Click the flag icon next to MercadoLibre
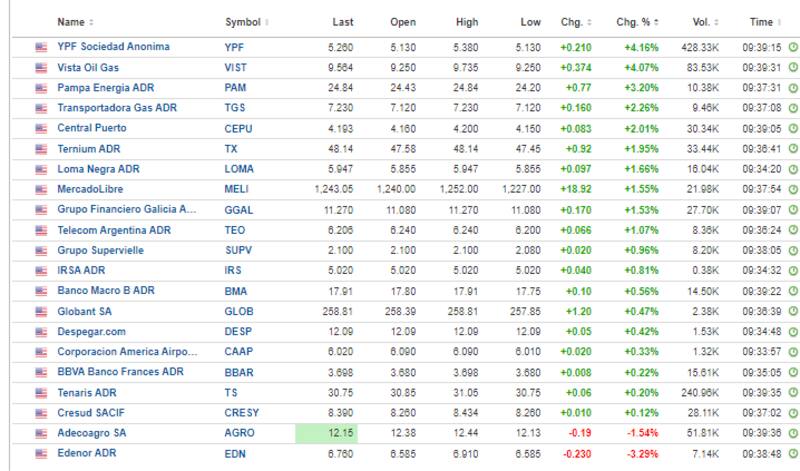Viewport: 800px width, 471px height. tap(41, 189)
